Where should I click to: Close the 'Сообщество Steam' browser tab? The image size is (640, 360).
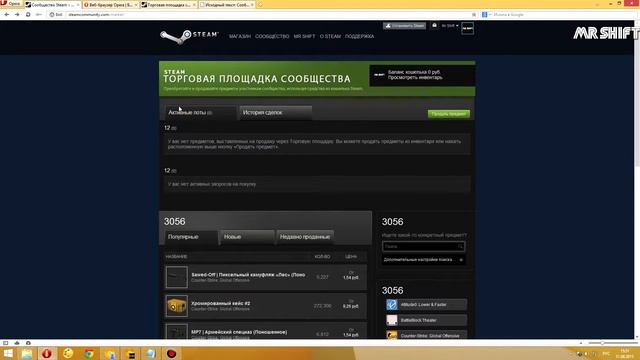click(x=78, y=4)
